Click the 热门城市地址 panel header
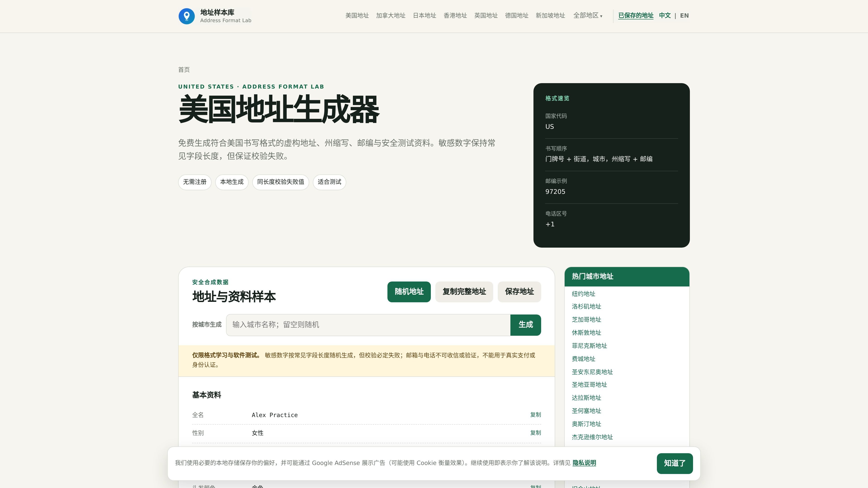The image size is (868, 488). pyautogui.click(x=627, y=277)
